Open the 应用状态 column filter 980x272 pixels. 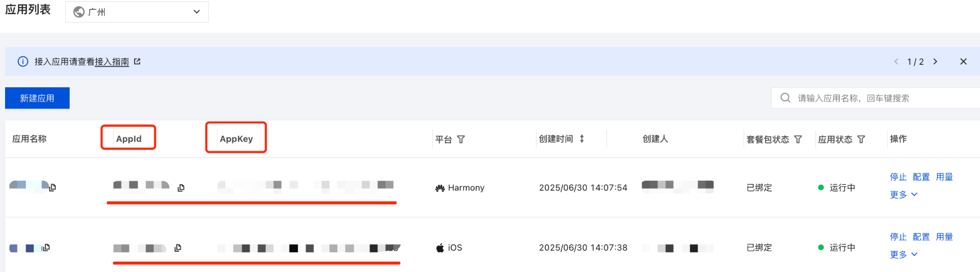[861, 139]
